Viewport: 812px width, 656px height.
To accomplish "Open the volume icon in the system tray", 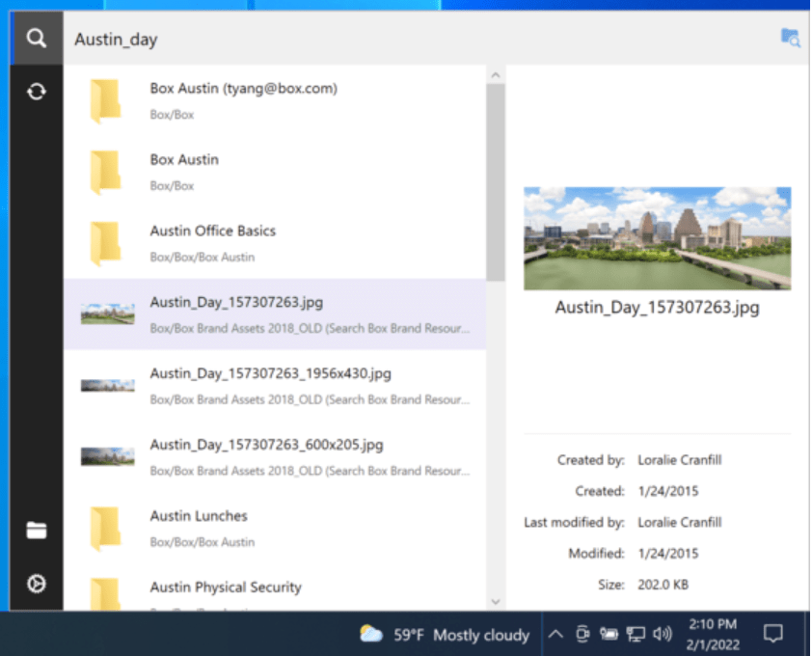I will click(663, 634).
